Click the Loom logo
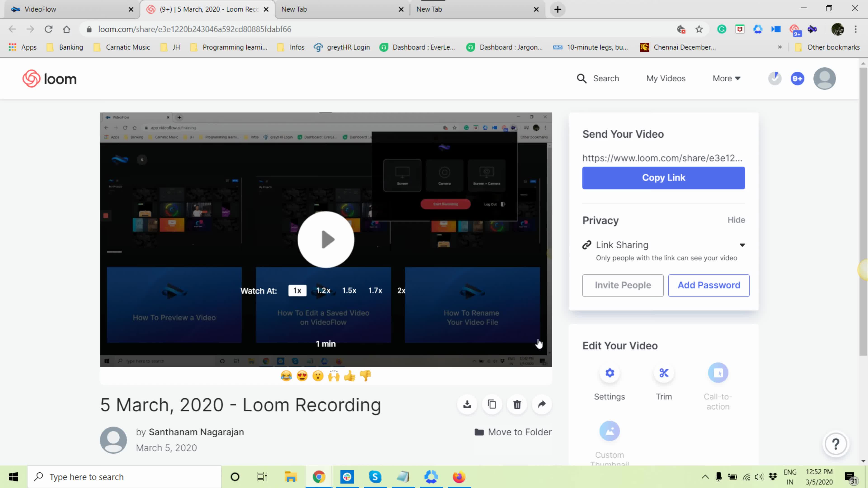This screenshot has height=488, width=868. pyautogui.click(x=50, y=79)
